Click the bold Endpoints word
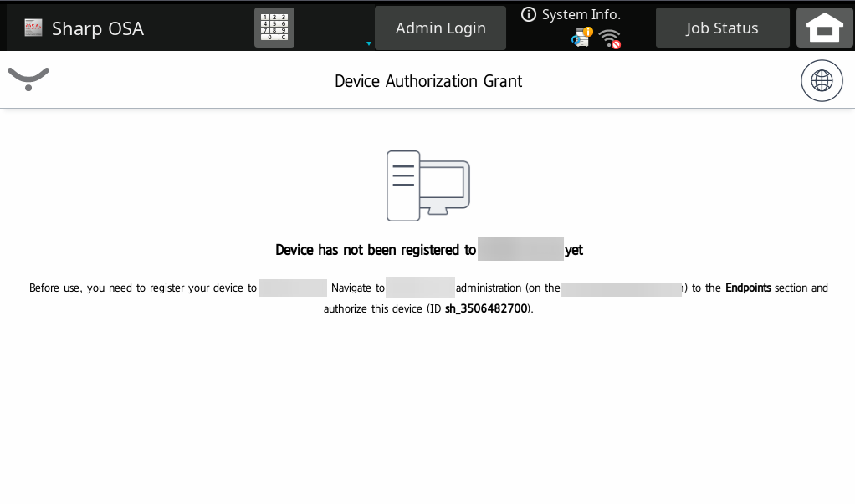The image size is (855, 504). 748,288
